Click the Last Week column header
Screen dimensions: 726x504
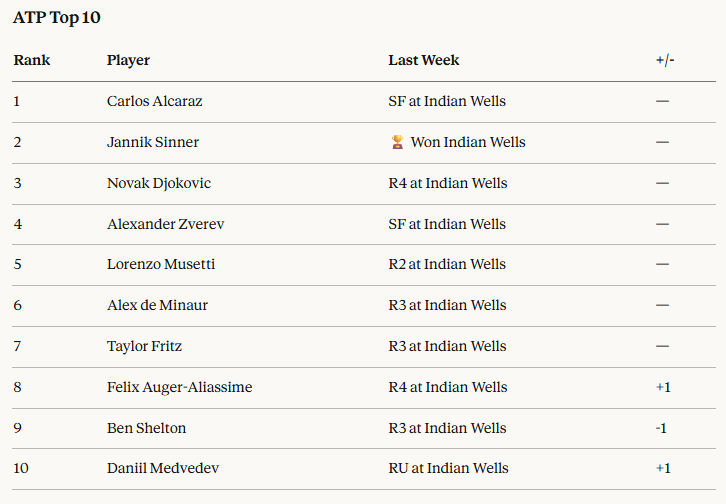(424, 60)
